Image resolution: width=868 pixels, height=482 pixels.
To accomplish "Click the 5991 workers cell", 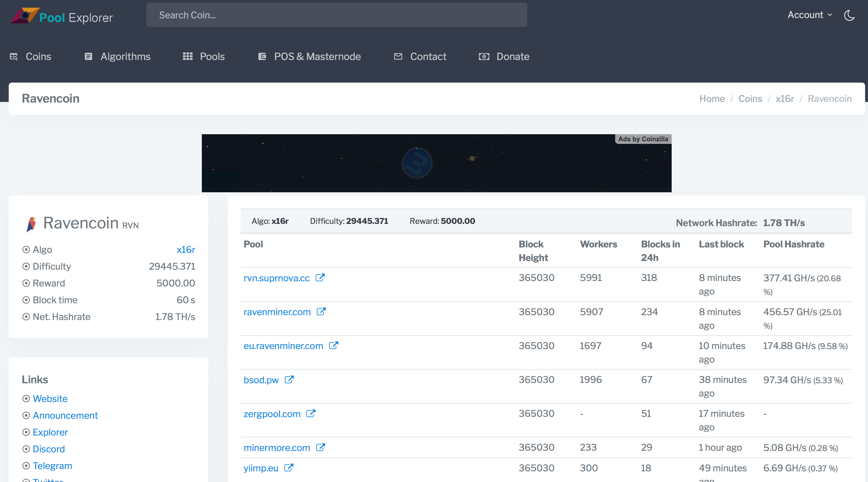I will point(591,278).
